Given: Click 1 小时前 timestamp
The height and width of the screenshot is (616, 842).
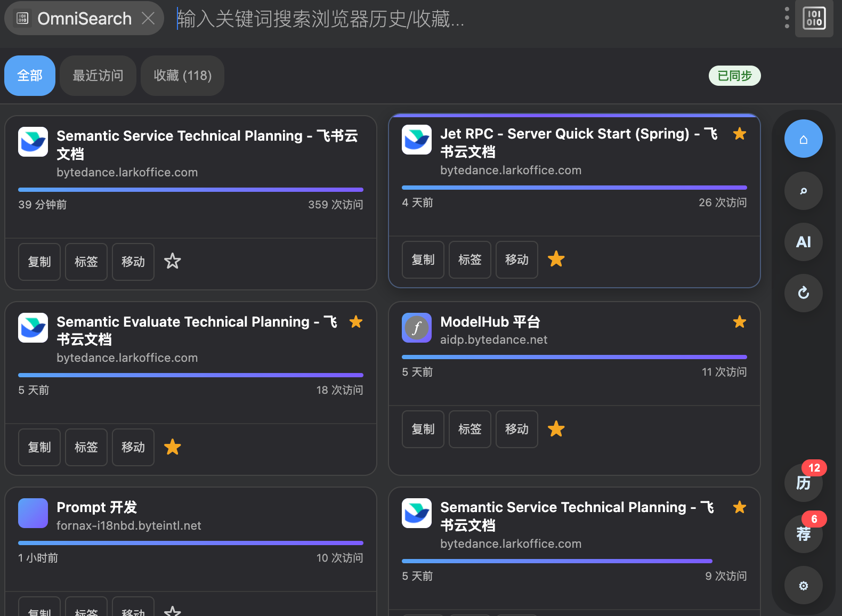Looking at the screenshot, I should coord(38,558).
